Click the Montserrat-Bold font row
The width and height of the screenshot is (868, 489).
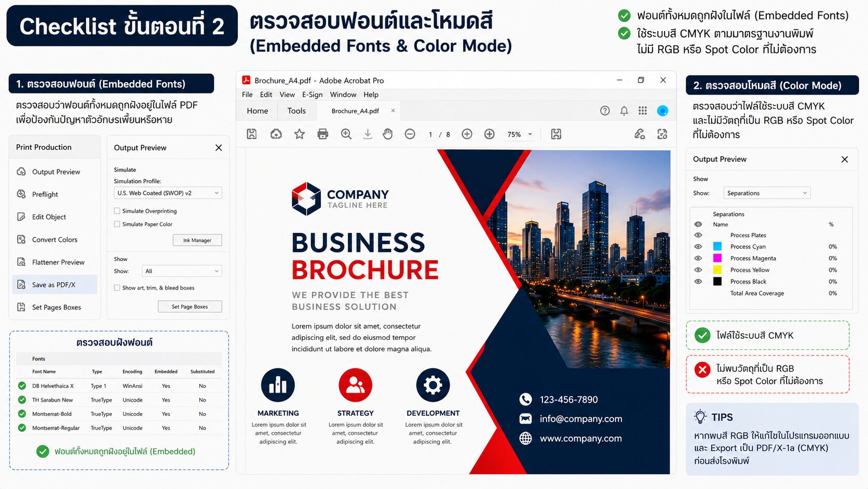tap(119, 414)
